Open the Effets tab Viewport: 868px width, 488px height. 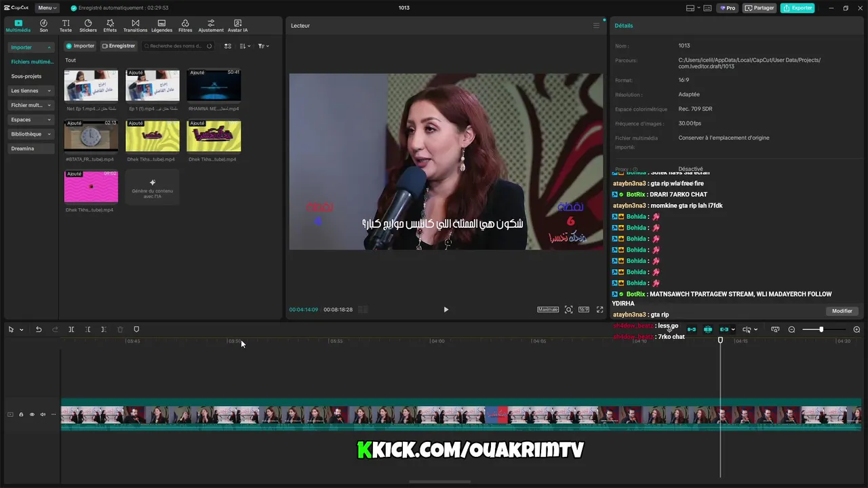click(x=110, y=26)
